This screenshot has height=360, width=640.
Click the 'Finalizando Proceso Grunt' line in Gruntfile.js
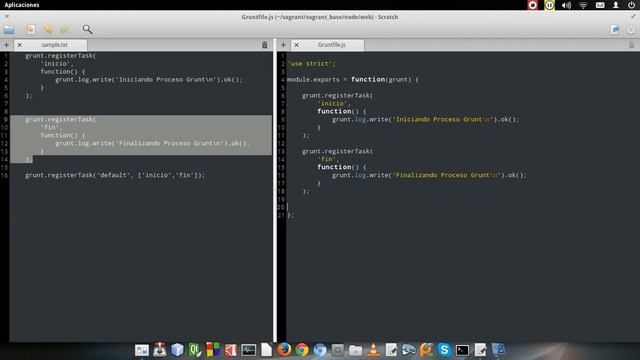[429, 175]
